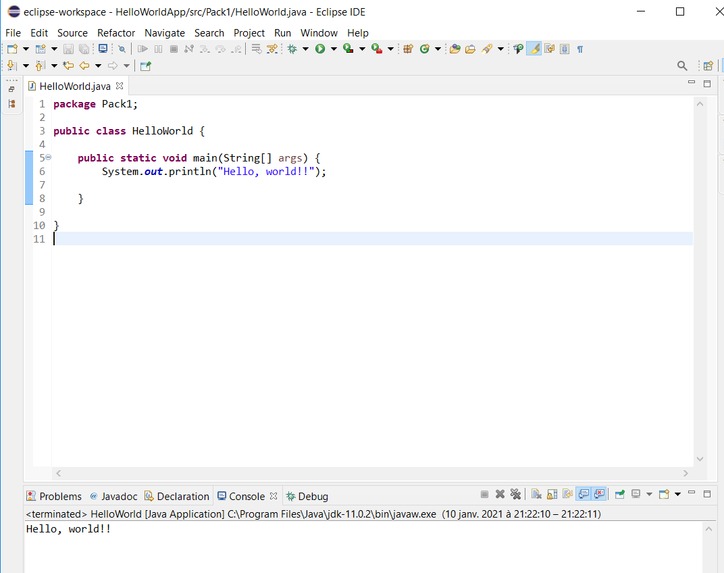Click the Suspend debug icon
724x573 pixels.
tap(158, 49)
